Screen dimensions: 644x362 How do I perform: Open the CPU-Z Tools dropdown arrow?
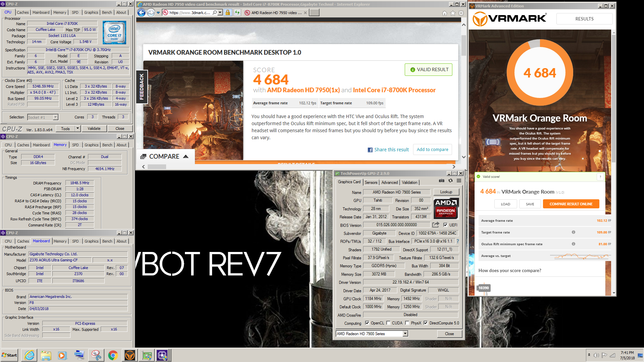click(78, 128)
